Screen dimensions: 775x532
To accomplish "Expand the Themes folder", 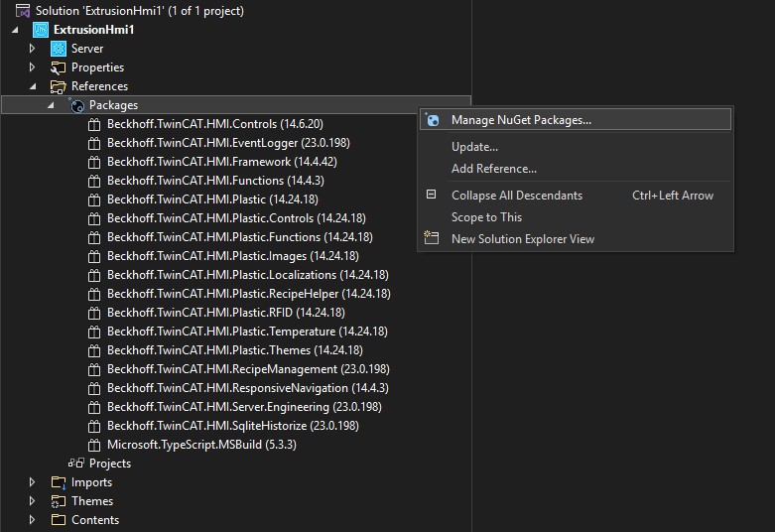I will click(x=32, y=501).
